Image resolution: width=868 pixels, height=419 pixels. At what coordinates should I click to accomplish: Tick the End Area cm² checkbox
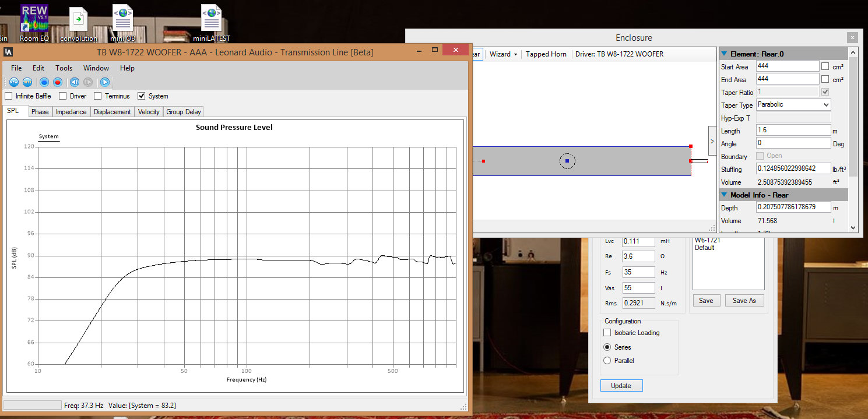825,79
